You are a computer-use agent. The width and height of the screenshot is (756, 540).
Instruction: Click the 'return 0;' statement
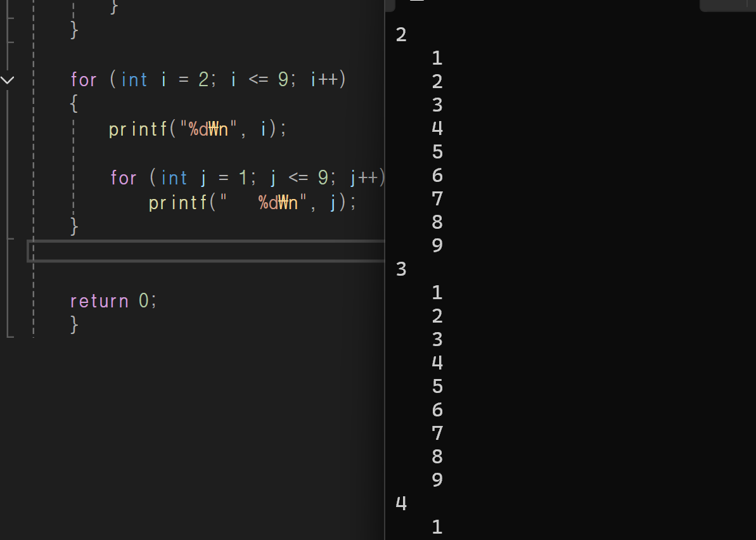(113, 301)
